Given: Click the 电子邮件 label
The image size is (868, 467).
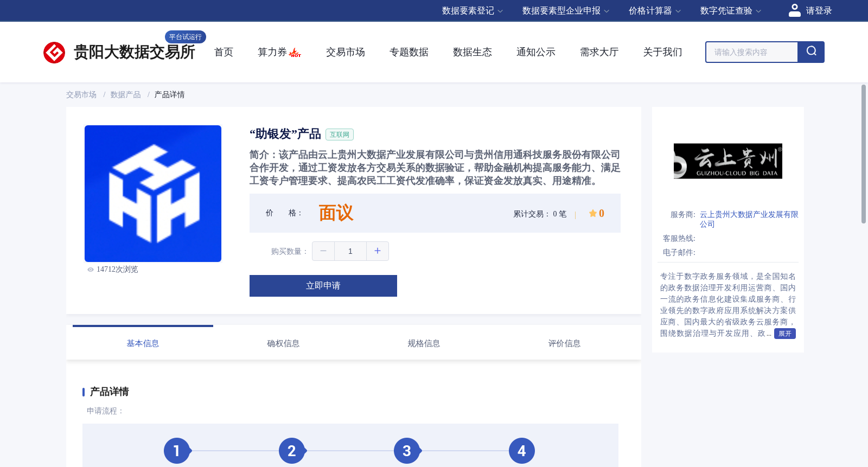Looking at the screenshot, I should [x=679, y=253].
